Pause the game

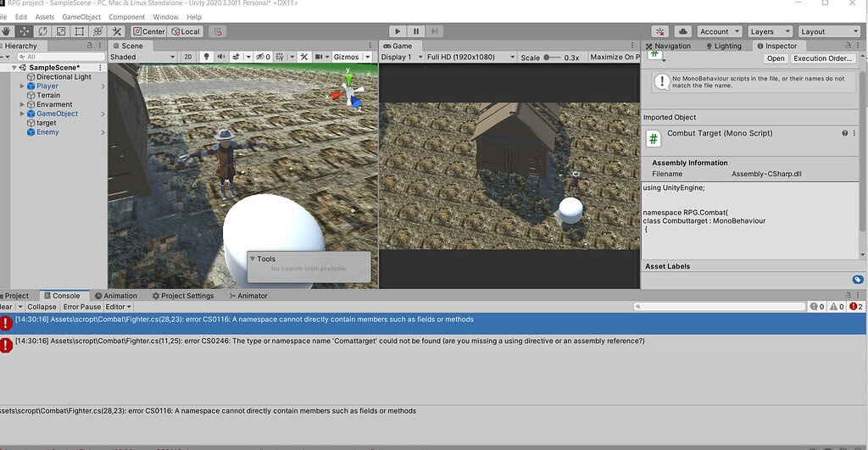coord(415,31)
